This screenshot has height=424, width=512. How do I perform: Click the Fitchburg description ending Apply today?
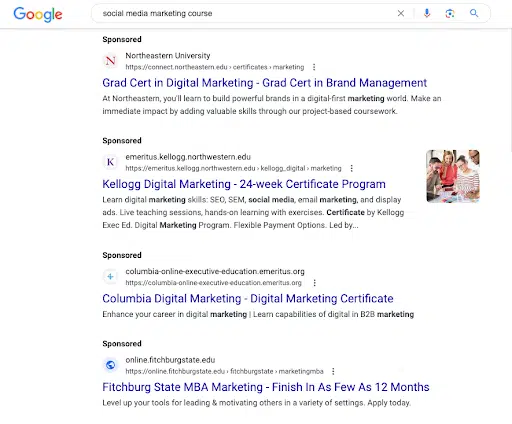tap(256, 403)
